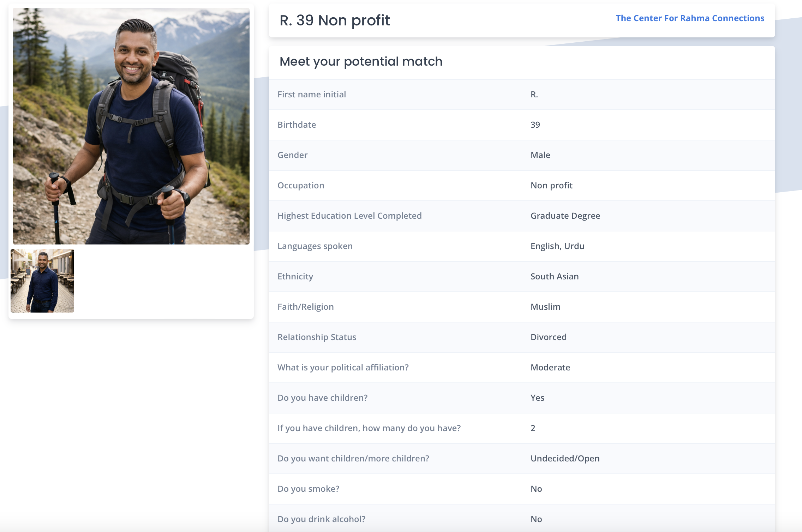
Task: Click the Occupation value Non profit
Action: pyautogui.click(x=551, y=186)
